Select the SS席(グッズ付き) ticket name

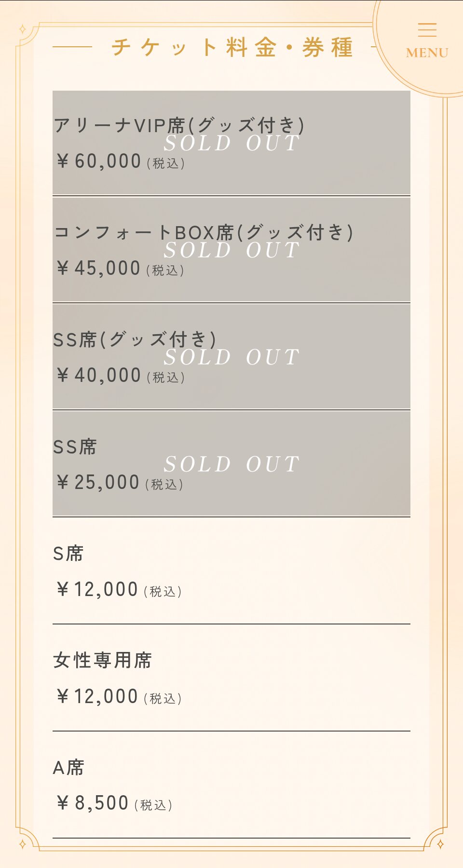135,339
